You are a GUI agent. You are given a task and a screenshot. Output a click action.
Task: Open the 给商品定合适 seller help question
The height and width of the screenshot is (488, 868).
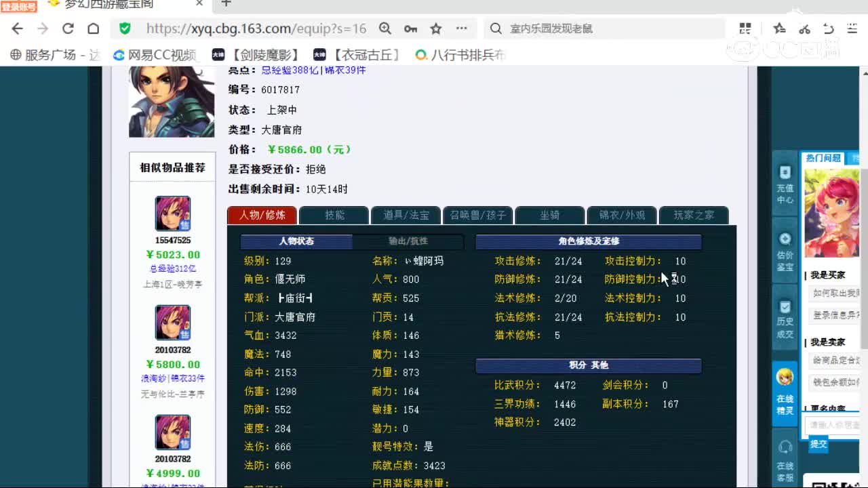tap(835, 360)
